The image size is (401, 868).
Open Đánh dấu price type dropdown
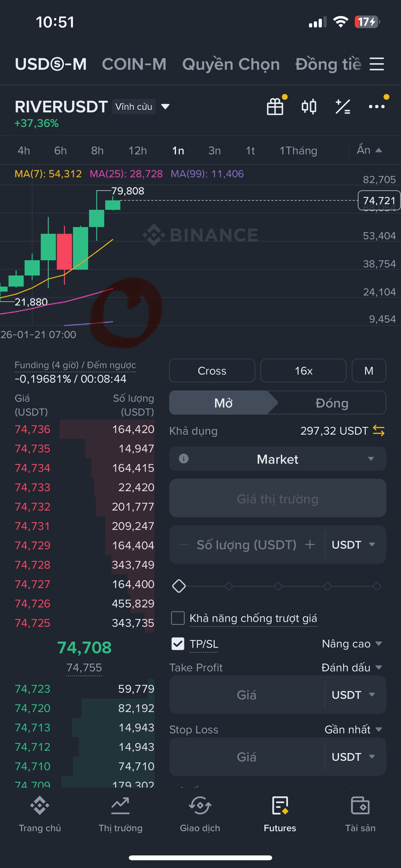coord(352,667)
